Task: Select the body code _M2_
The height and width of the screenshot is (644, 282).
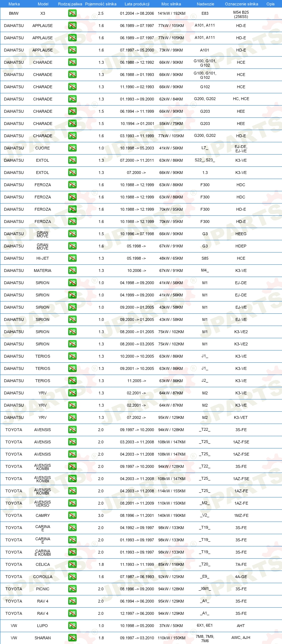Action: click(x=205, y=503)
